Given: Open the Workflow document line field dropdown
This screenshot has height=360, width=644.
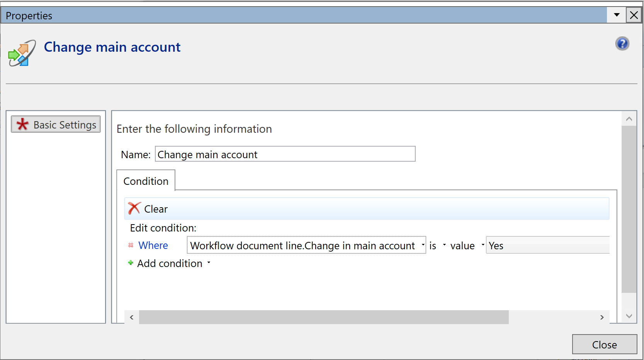Looking at the screenshot, I should (423, 245).
